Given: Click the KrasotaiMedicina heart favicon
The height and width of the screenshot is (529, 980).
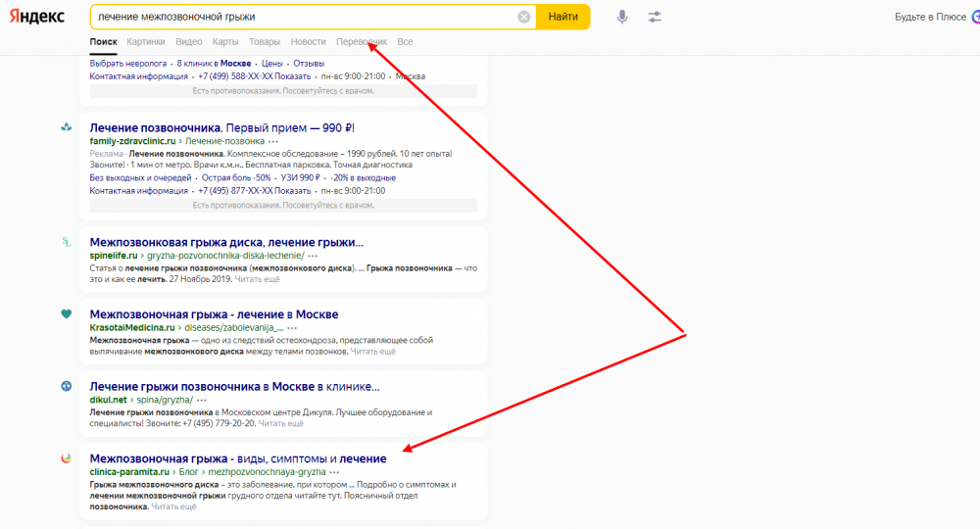Looking at the screenshot, I should (66, 314).
